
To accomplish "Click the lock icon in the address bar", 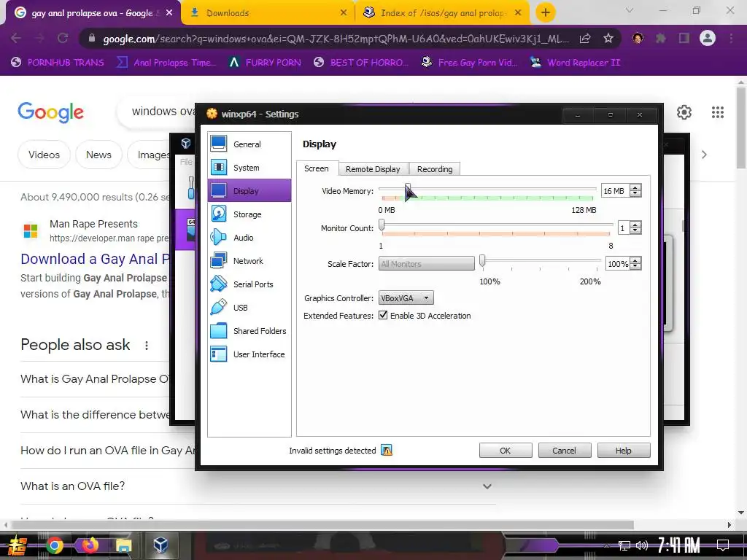I will click(x=92, y=39).
